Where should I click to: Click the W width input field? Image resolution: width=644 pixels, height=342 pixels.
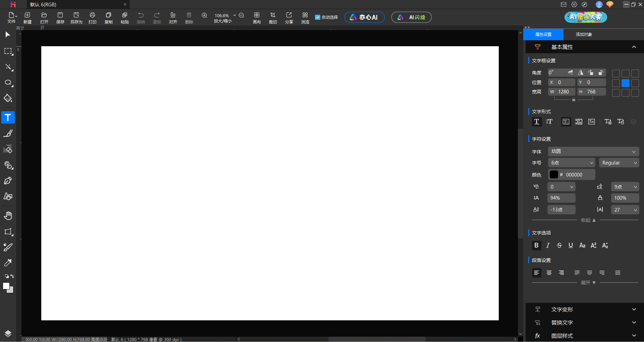(565, 92)
